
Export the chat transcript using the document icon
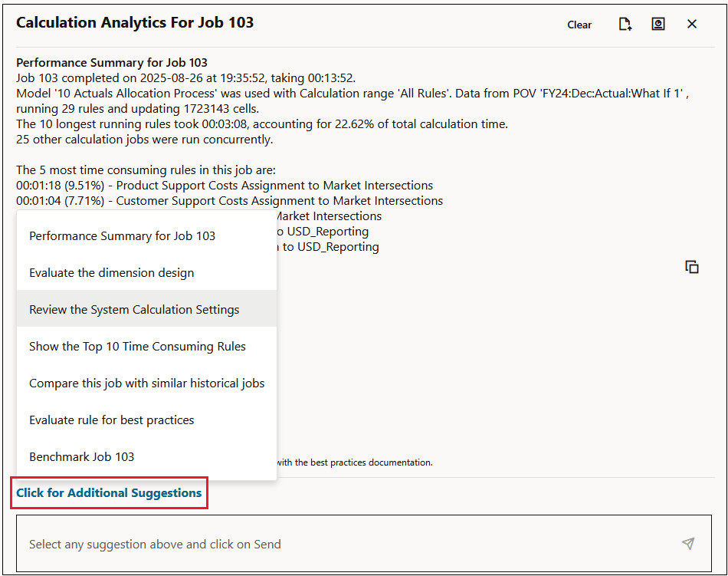(625, 24)
